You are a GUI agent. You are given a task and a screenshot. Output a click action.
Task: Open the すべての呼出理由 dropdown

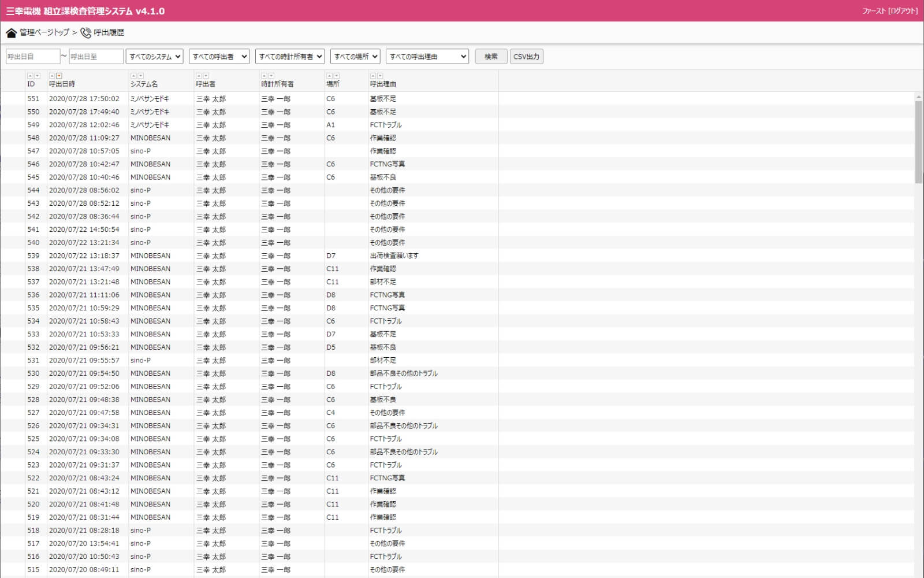tap(427, 57)
